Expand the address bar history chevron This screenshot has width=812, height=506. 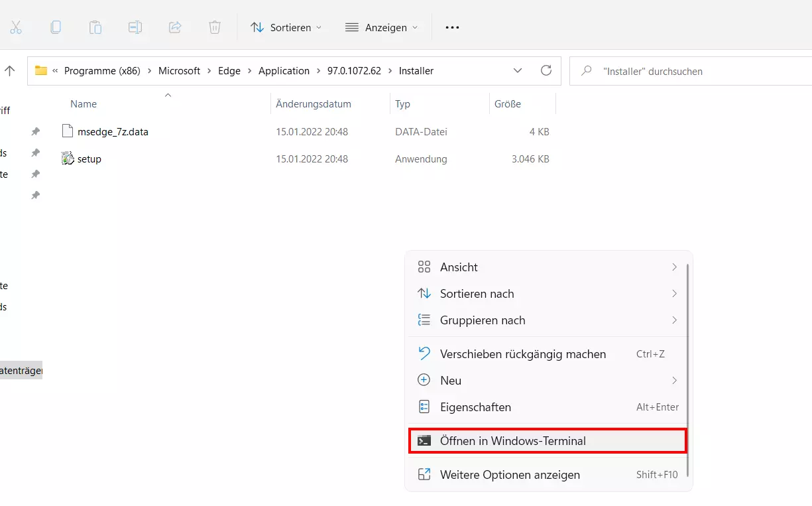(x=517, y=70)
